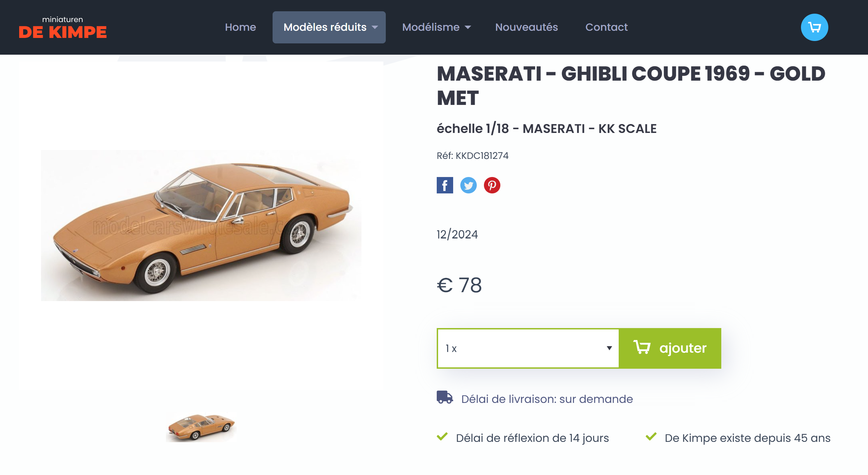Click the Maserati Ghibli Coupe product title
The height and width of the screenshot is (475, 868).
click(631, 86)
